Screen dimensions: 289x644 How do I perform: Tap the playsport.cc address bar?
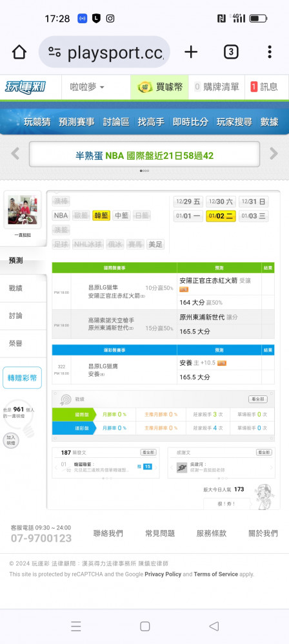pyautogui.click(x=104, y=52)
